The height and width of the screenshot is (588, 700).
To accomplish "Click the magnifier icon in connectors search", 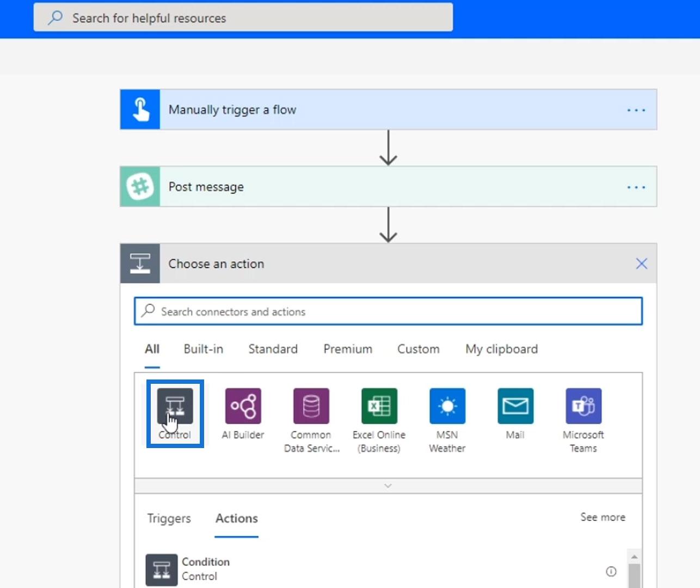I will pos(148,311).
